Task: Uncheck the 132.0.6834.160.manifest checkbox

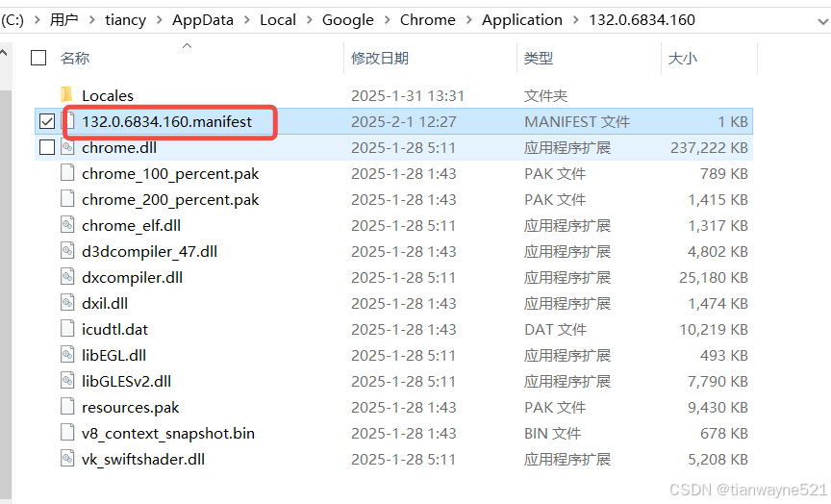Action: [47, 121]
